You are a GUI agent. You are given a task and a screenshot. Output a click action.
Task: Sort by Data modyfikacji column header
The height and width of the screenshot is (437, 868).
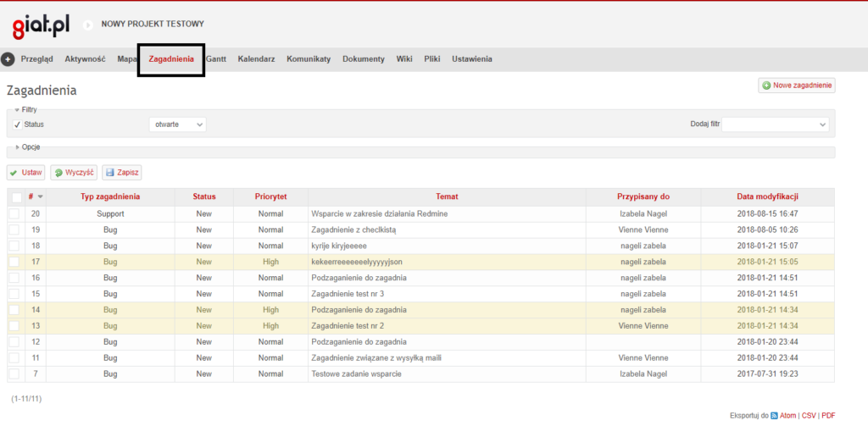[x=767, y=196]
